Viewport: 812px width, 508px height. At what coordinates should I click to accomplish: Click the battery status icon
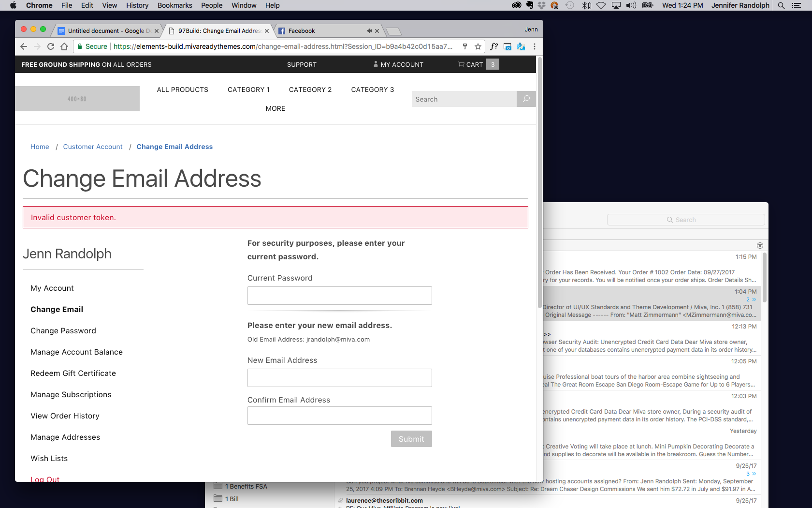[648, 5]
